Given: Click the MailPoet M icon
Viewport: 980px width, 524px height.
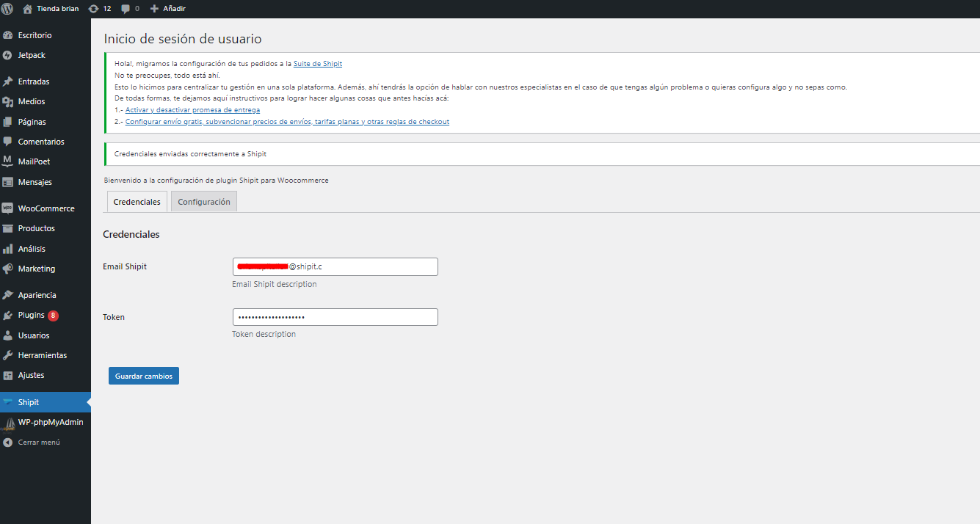Looking at the screenshot, I should click(x=8, y=161).
